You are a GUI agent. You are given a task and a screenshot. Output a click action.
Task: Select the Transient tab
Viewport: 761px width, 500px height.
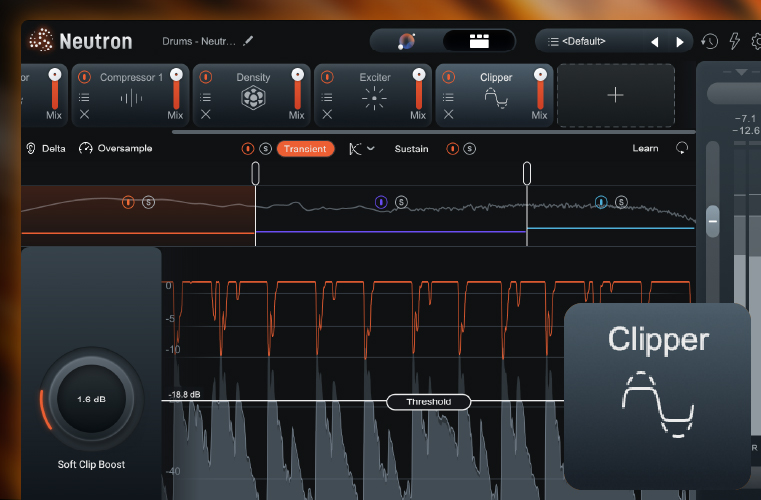pos(305,149)
